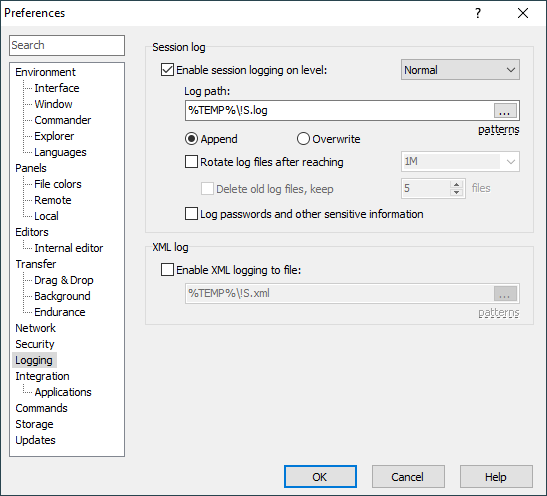The height and width of the screenshot is (496, 547).
Task: Open the dialog's question mark help icon
Action: coord(478,13)
